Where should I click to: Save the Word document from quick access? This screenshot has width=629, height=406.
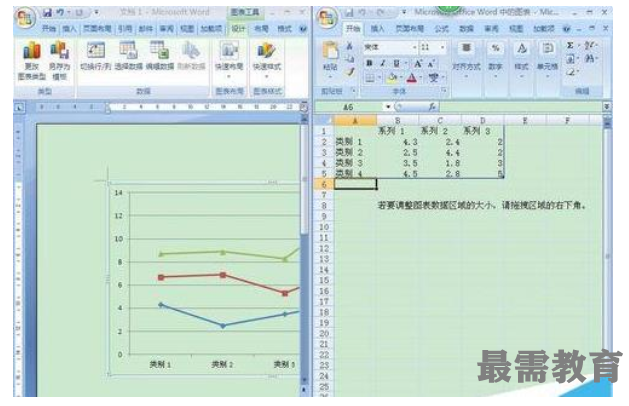tap(47, 13)
